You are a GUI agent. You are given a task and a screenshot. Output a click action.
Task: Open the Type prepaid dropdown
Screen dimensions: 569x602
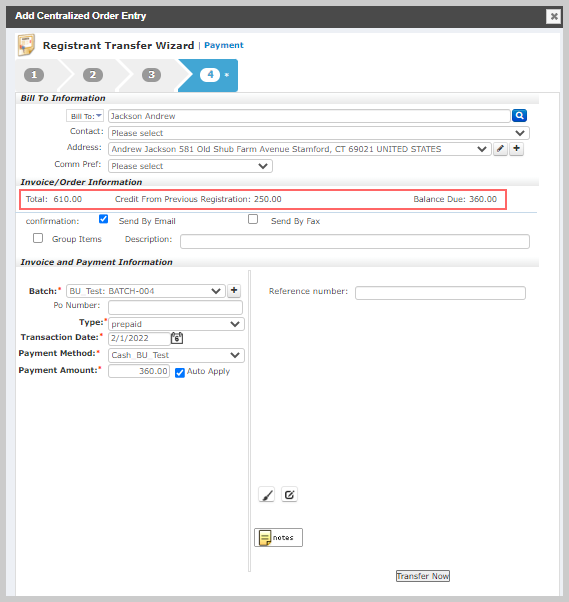click(176, 324)
